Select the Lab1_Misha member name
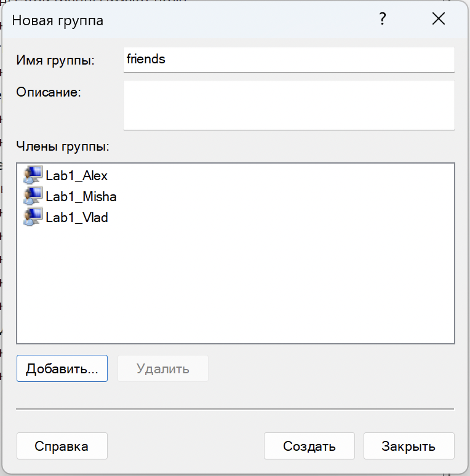This screenshot has width=470, height=476. pyautogui.click(x=81, y=197)
